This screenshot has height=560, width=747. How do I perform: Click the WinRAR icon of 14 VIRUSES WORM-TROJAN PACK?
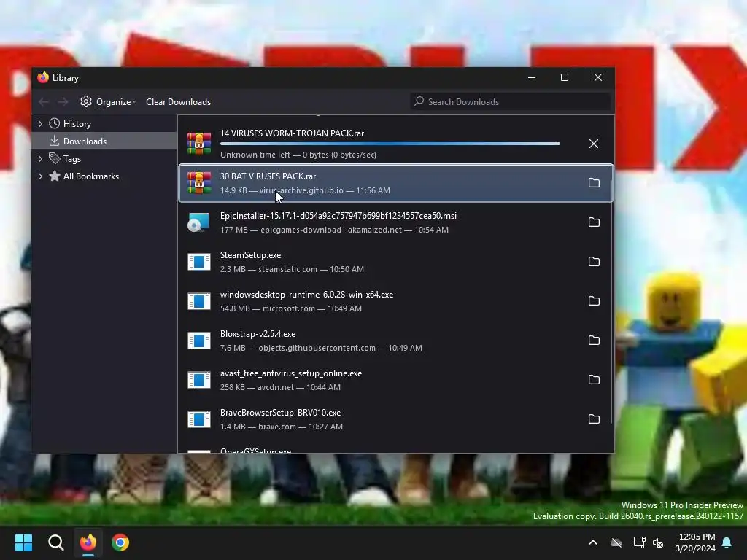[x=199, y=144]
